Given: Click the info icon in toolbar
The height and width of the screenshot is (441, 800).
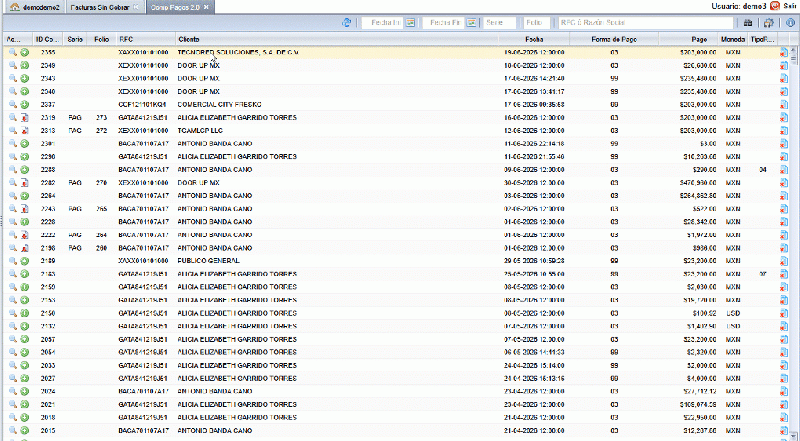Looking at the screenshot, I should (x=790, y=22).
